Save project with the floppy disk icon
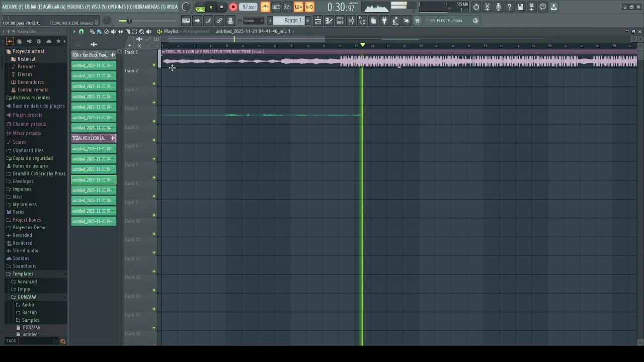The height and width of the screenshot is (362, 644). tap(520, 7)
